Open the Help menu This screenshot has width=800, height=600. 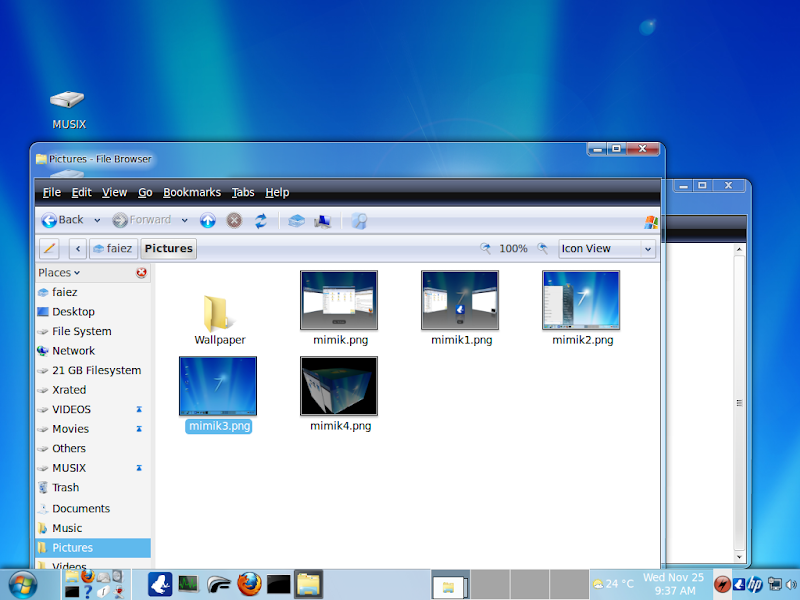[x=277, y=192]
